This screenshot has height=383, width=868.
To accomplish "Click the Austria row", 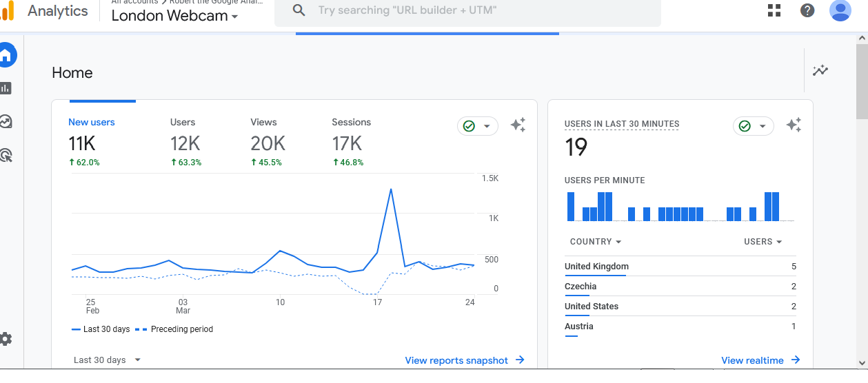I will coord(680,327).
